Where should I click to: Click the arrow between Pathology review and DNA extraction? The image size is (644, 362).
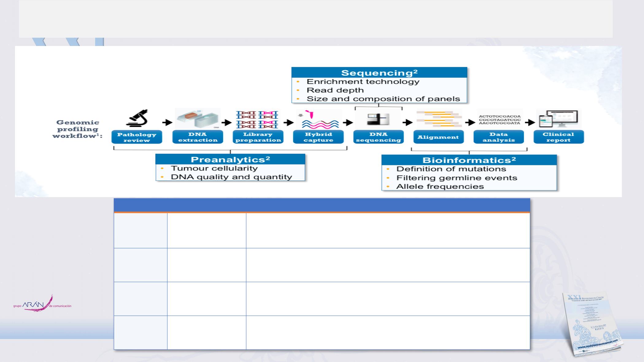tap(167, 122)
